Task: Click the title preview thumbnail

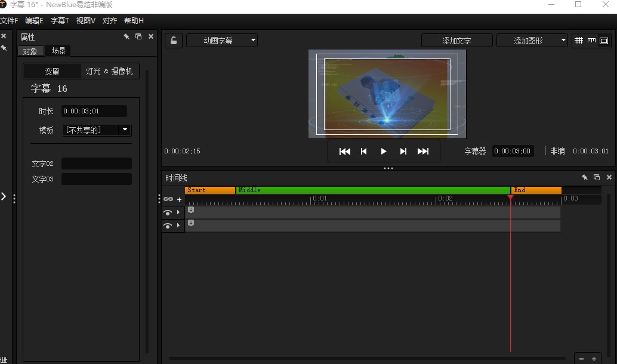Action: coord(388,94)
